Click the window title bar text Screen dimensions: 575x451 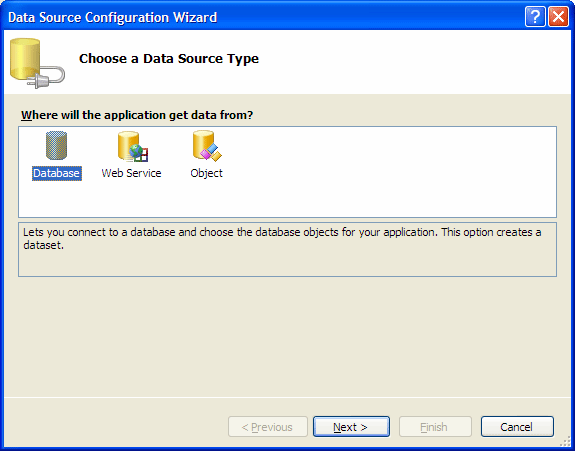pos(113,17)
